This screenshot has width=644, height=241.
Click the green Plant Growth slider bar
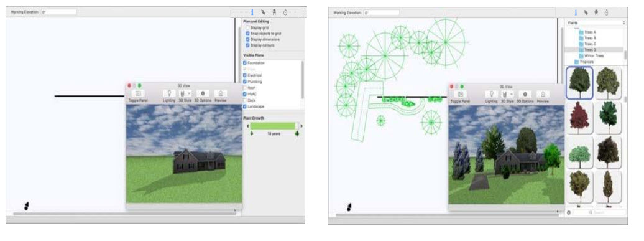(273, 126)
